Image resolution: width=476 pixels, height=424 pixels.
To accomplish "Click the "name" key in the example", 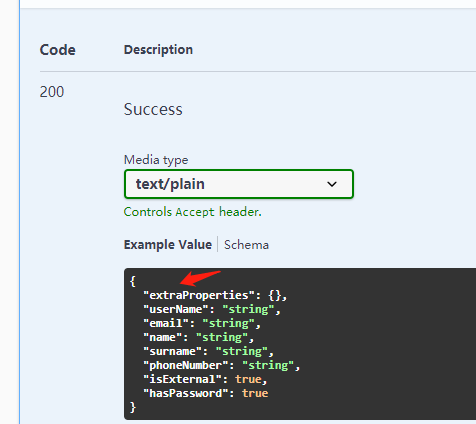I will tap(163, 337).
